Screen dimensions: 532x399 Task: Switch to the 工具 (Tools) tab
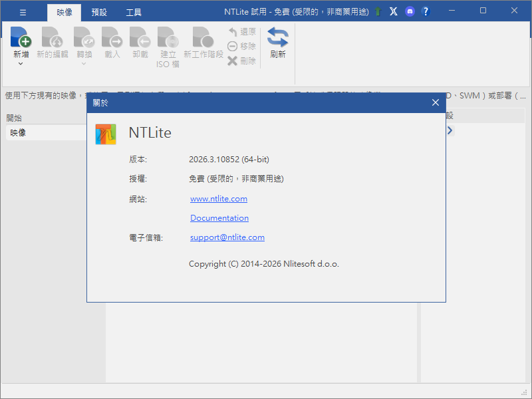(x=133, y=11)
